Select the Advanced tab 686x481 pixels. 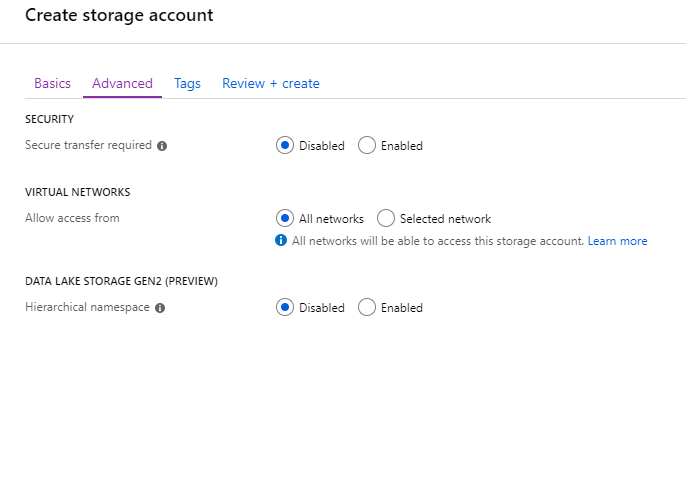pos(122,84)
